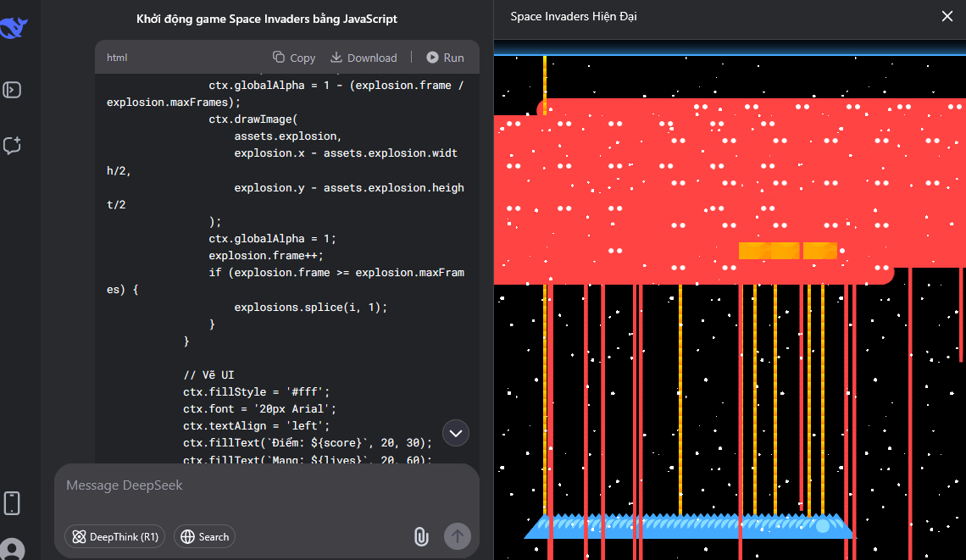Click the 'html' language label
The height and width of the screenshot is (560, 966).
(x=117, y=58)
